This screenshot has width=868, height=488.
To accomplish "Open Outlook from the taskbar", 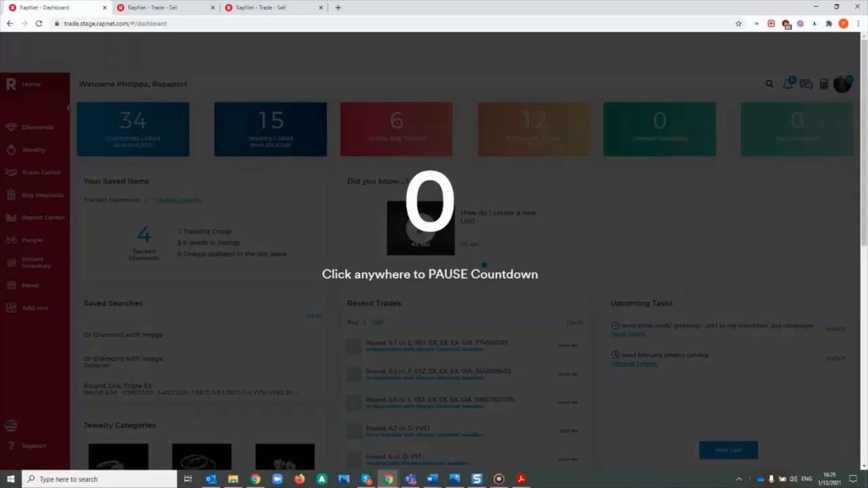I will pyautogui.click(x=211, y=479).
